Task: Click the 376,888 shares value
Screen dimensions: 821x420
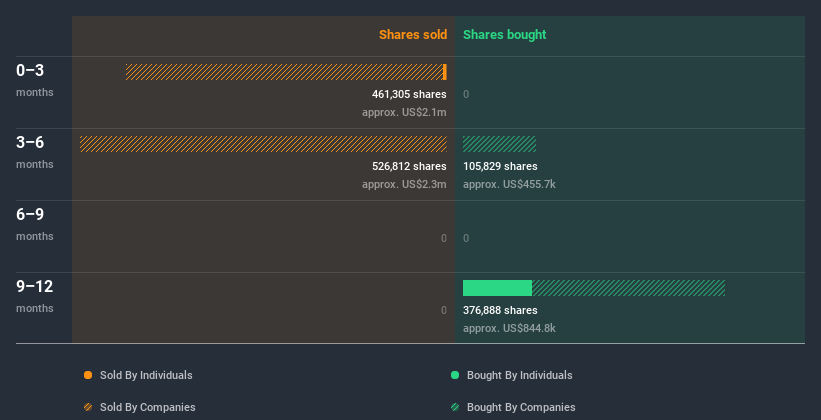Action: click(500, 310)
